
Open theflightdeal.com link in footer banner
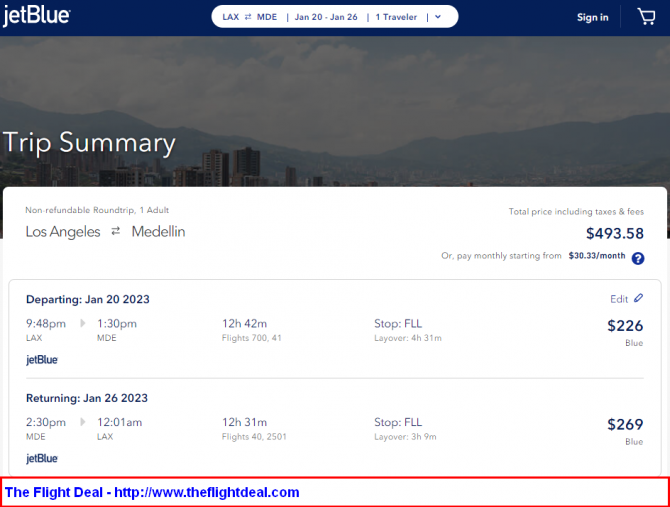pos(207,492)
